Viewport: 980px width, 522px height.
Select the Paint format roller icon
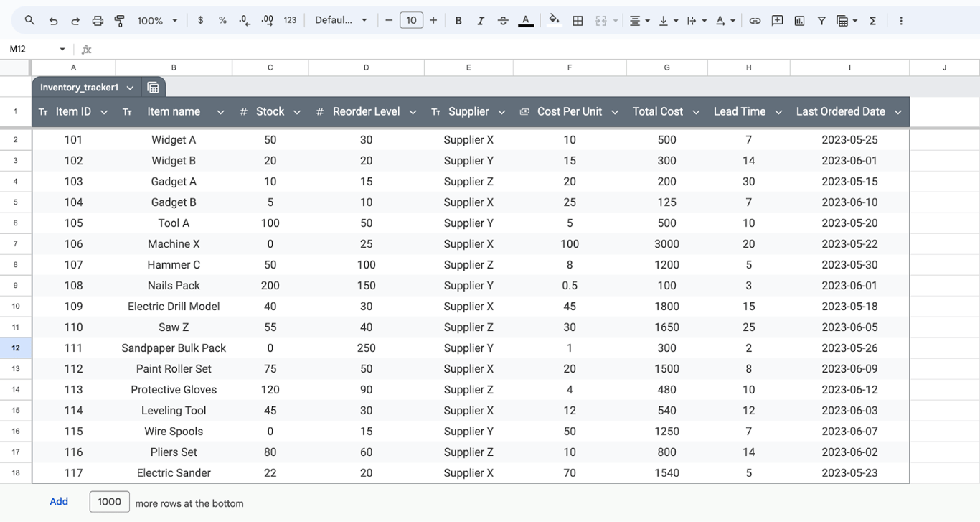point(120,21)
